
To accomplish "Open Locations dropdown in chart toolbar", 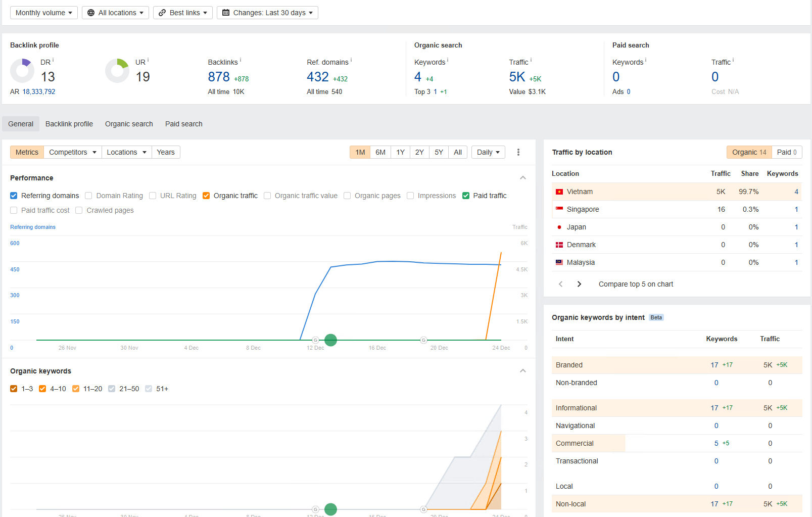I will coord(126,152).
